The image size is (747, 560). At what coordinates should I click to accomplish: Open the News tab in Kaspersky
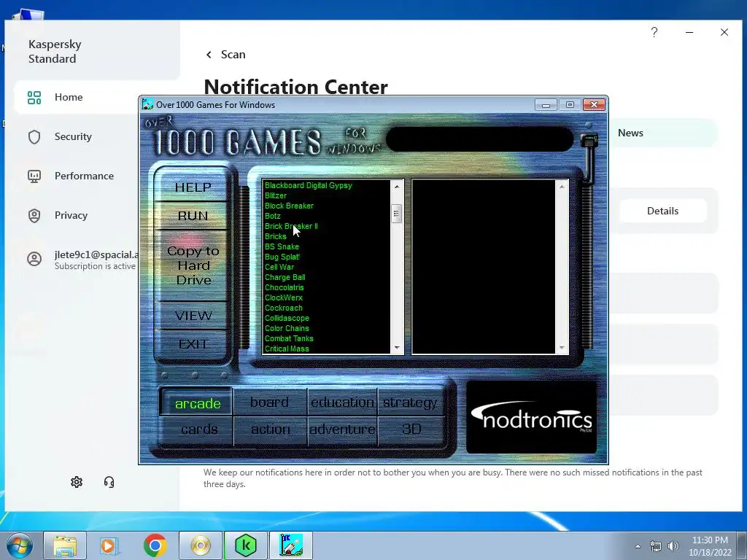pyautogui.click(x=630, y=133)
